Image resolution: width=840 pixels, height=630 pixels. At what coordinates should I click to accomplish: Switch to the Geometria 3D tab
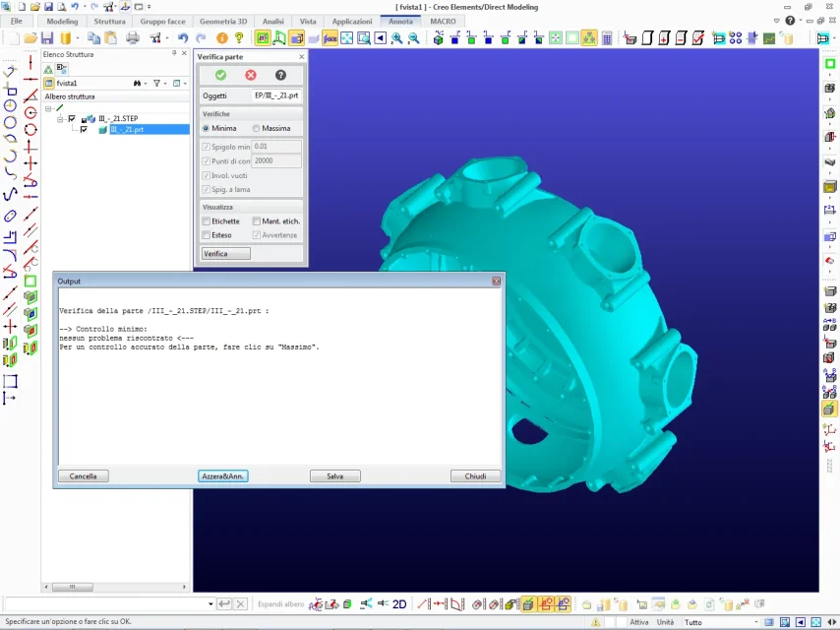223,21
